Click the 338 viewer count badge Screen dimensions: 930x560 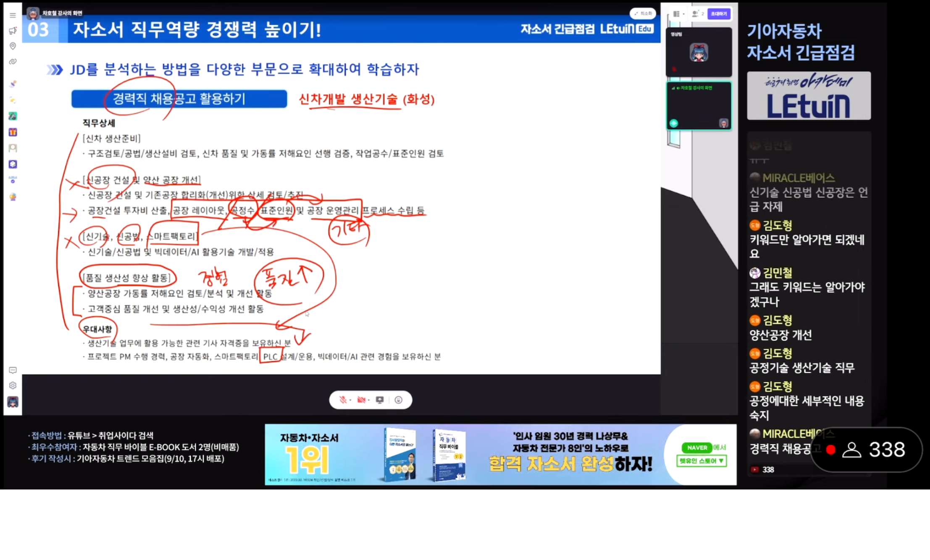tap(867, 450)
